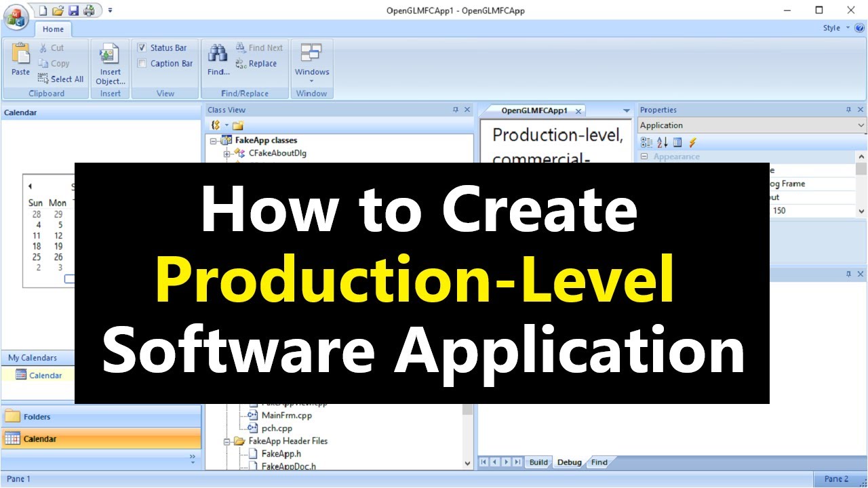Configure navigation pane buttons chevron

tap(192, 459)
